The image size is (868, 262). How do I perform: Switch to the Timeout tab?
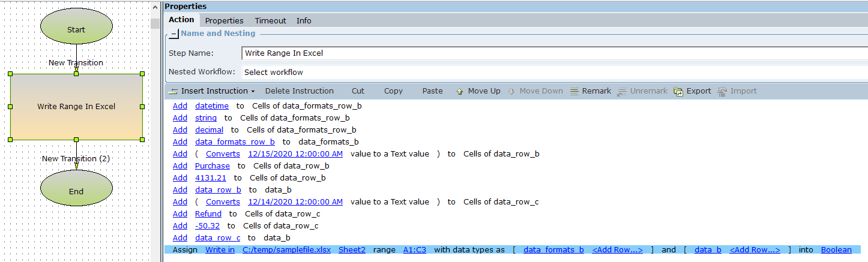coord(270,20)
